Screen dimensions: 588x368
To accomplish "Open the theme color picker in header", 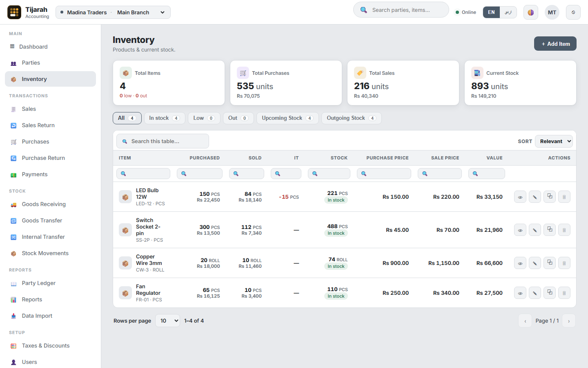I will [x=530, y=12].
